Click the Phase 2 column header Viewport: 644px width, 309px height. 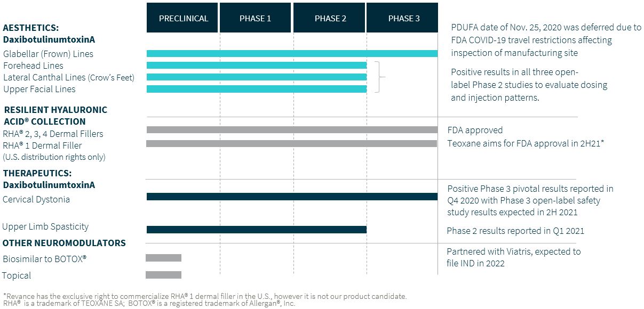point(330,18)
